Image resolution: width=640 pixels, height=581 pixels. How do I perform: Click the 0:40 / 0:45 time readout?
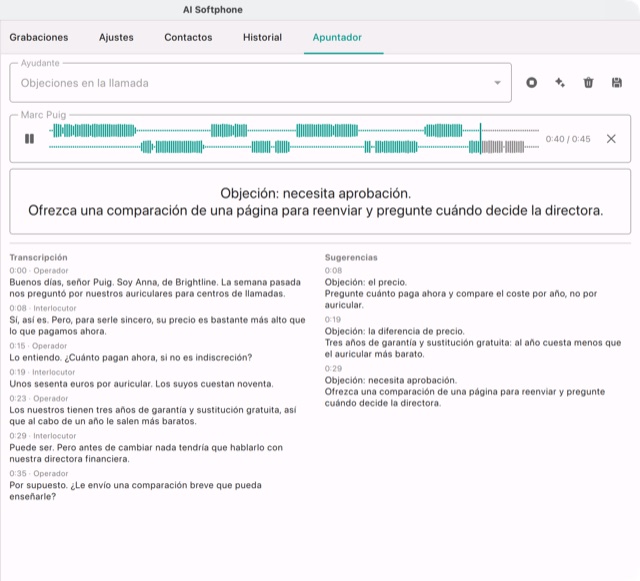click(568, 139)
